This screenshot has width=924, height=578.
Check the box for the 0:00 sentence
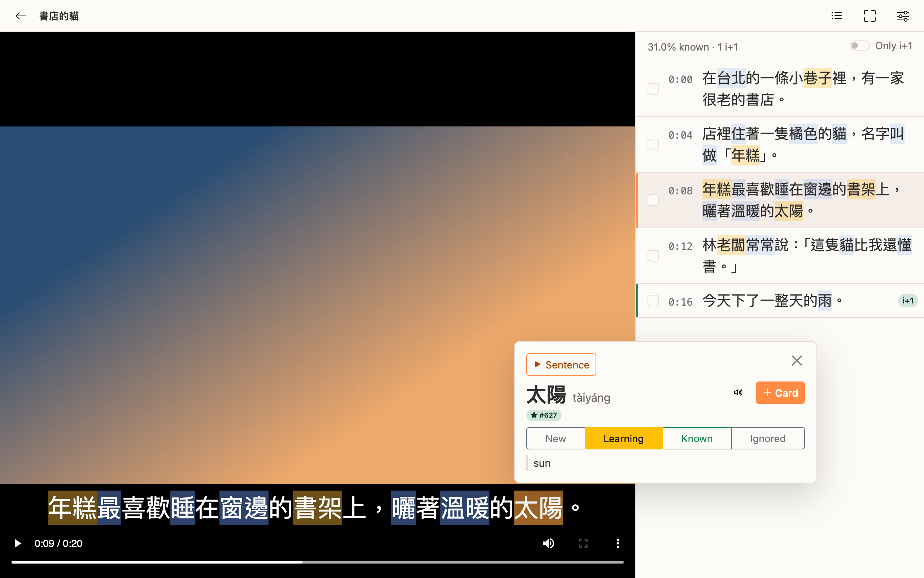pos(653,89)
